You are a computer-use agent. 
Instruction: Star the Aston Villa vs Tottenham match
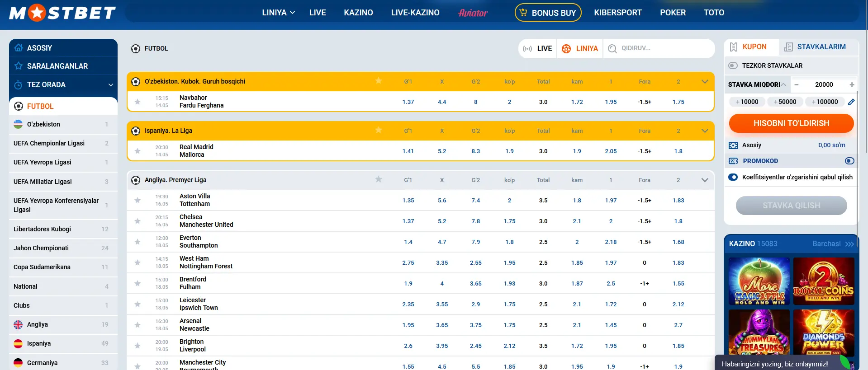click(x=138, y=200)
